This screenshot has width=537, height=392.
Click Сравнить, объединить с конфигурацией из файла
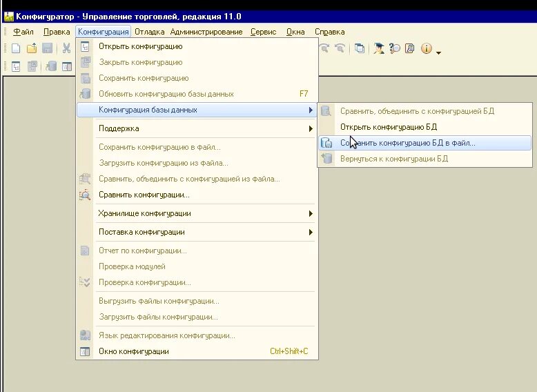coord(197,179)
